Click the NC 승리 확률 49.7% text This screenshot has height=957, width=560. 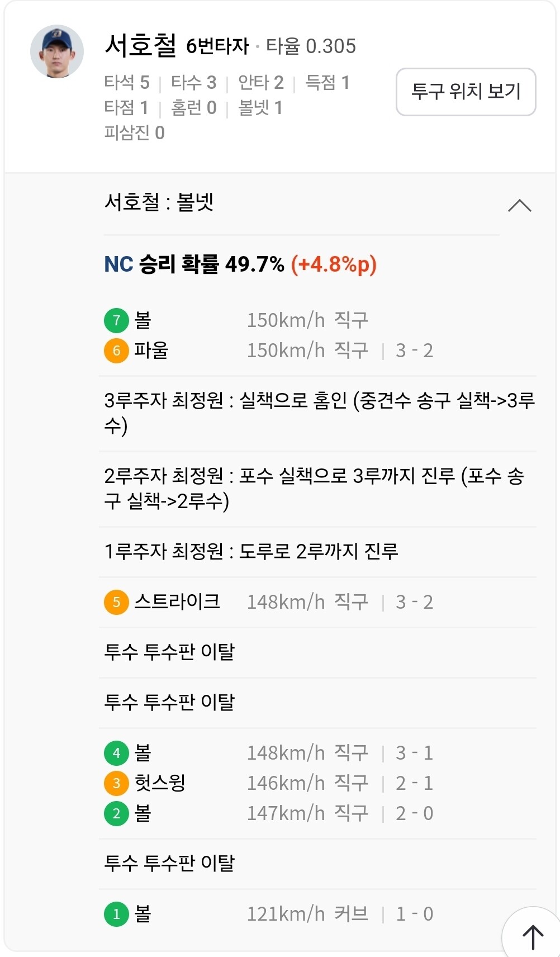[x=240, y=264]
